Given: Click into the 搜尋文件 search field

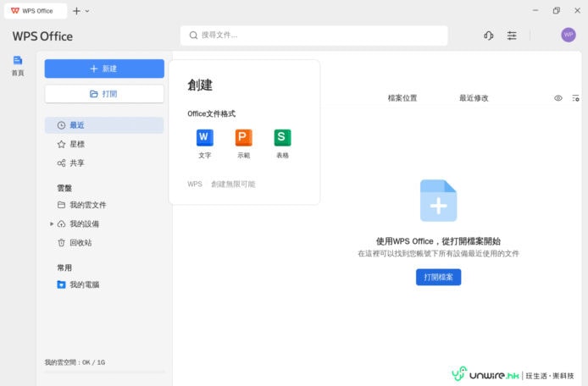Looking at the screenshot, I should tap(313, 36).
